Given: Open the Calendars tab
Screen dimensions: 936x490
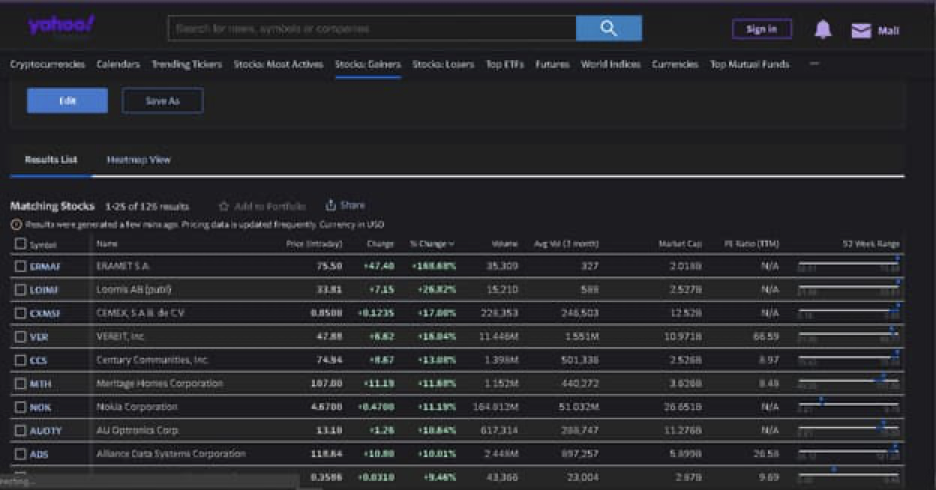Looking at the screenshot, I should (118, 64).
